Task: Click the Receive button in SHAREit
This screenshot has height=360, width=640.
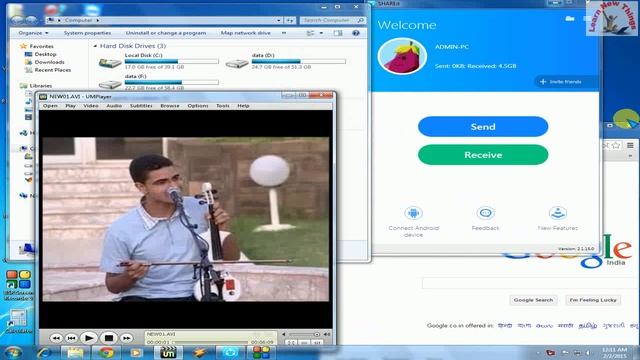Action: pos(483,155)
